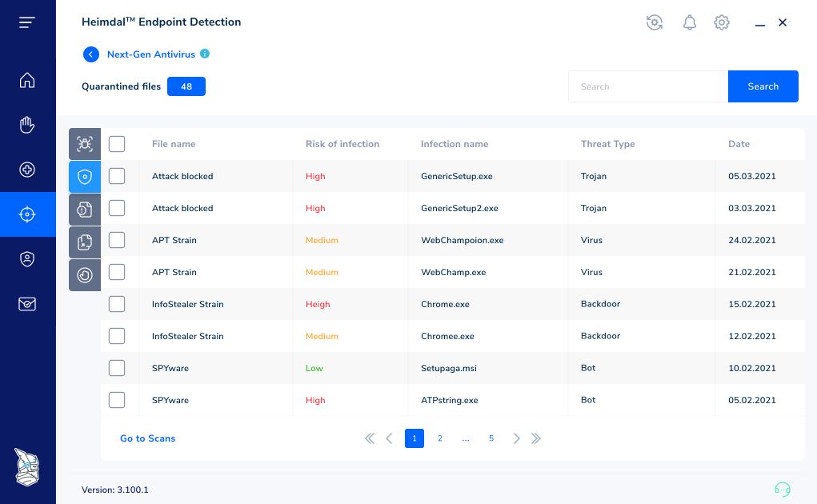Open the email security envelope sidebar icon
The height and width of the screenshot is (504, 817).
(x=27, y=304)
